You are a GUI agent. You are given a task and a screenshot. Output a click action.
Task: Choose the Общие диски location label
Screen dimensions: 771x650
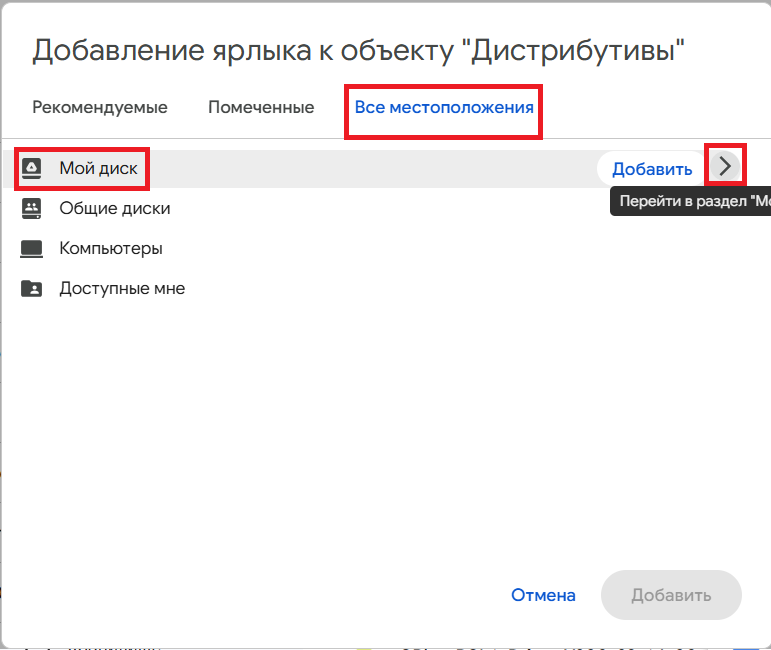tap(115, 209)
